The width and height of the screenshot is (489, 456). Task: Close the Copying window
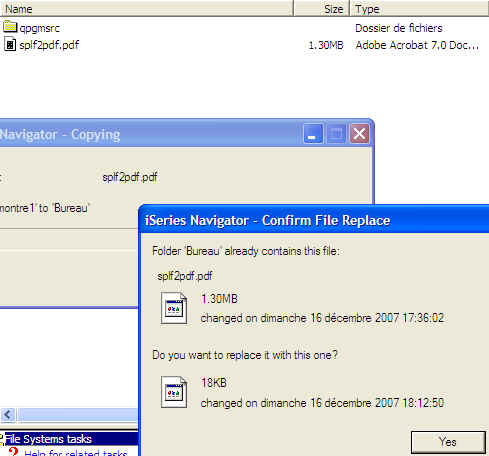pos(359,134)
